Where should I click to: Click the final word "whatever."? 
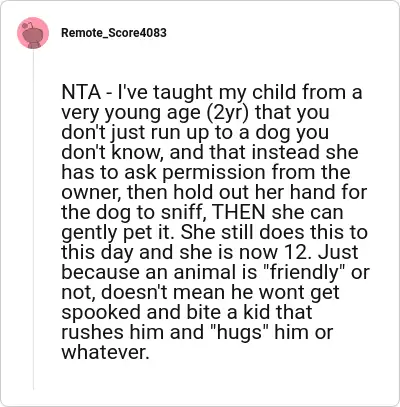click(105, 352)
